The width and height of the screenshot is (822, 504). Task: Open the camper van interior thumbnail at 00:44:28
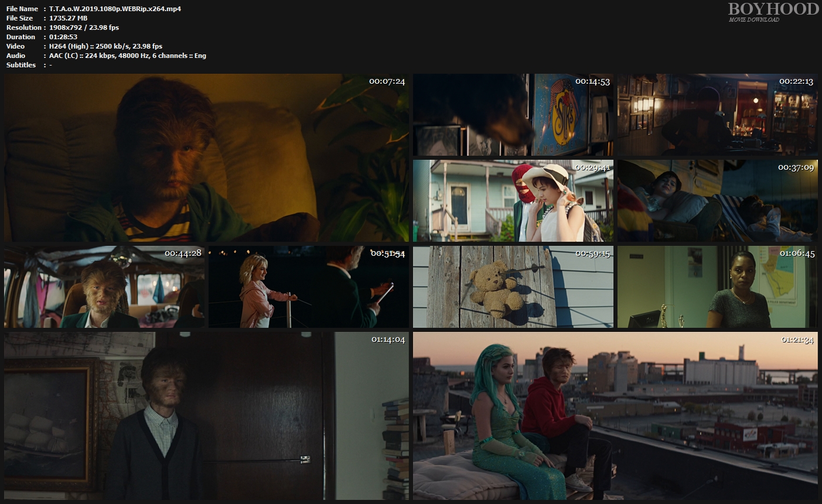104,287
